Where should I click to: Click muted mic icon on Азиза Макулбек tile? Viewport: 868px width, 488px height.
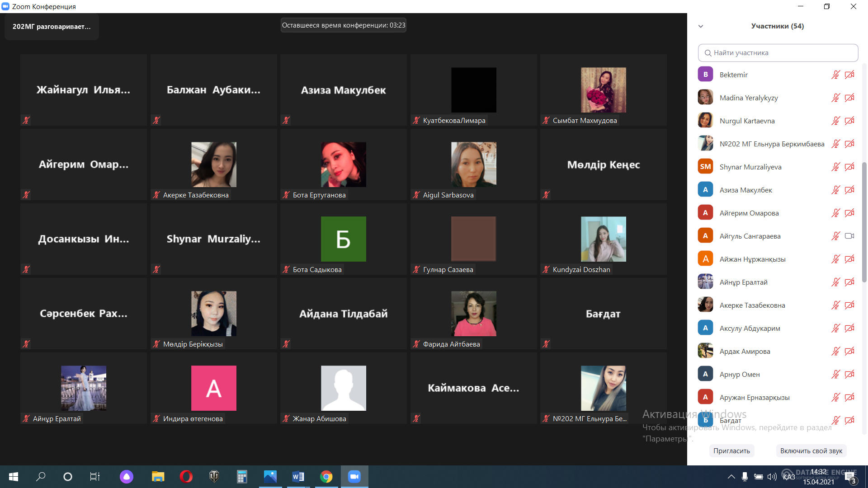[x=286, y=120]
